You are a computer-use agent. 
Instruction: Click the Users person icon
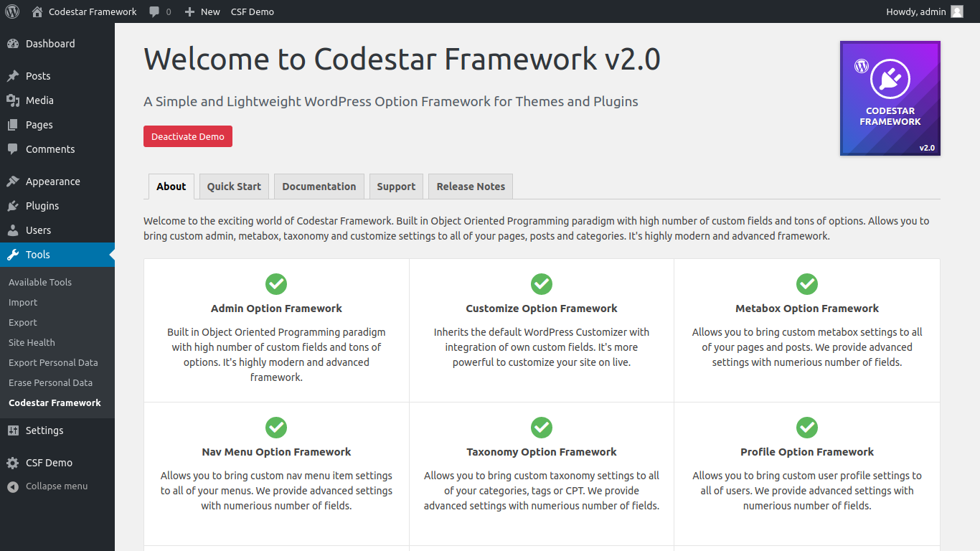13,230
